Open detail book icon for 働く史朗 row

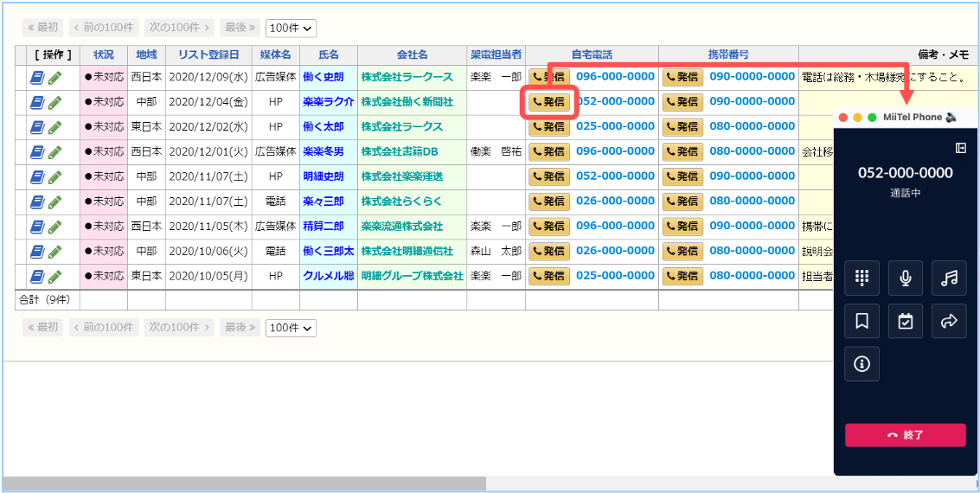pyautogui.click(x=37, y=78)
